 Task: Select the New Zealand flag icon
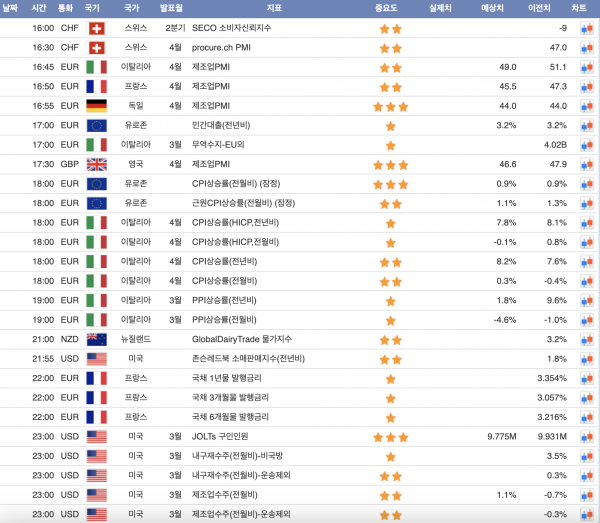97,340
